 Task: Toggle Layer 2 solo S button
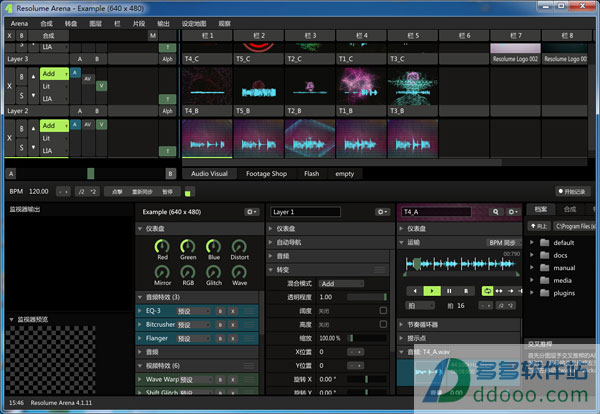21,95
